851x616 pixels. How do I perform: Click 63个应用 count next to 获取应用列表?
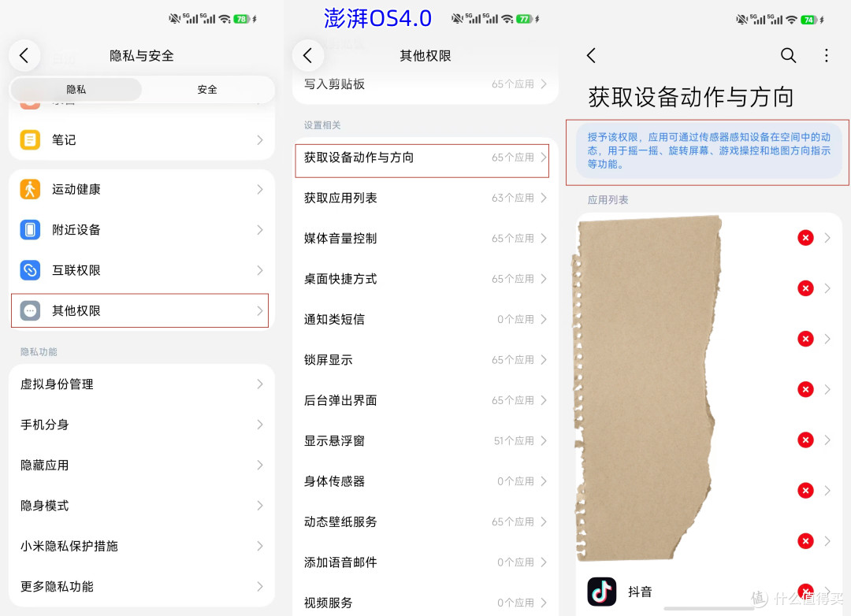point(513,198)
